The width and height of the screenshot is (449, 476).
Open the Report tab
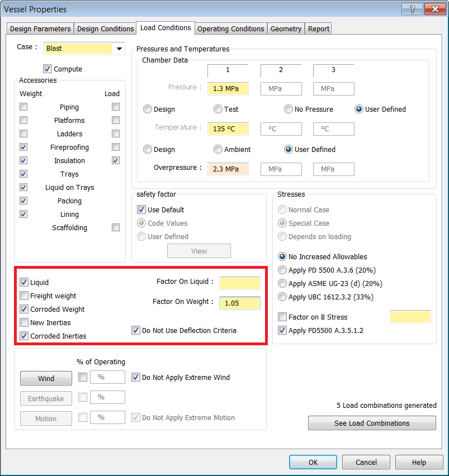318,29
